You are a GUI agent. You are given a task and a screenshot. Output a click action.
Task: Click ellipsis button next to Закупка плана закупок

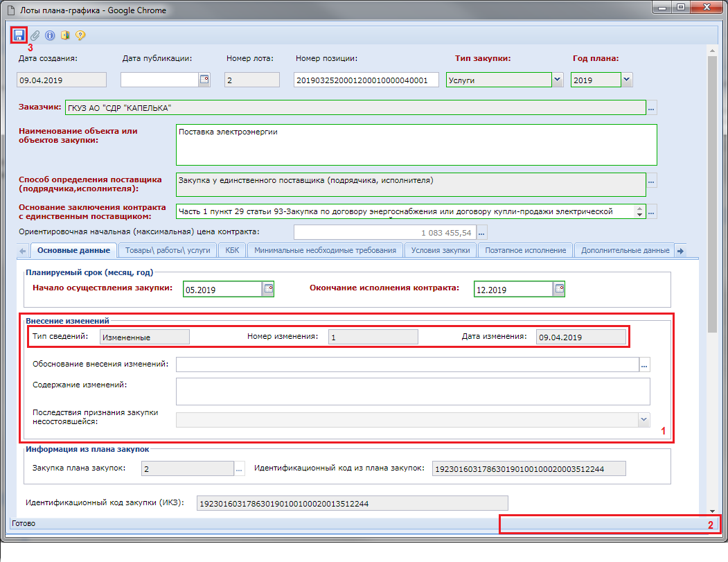tap(240, 469)
